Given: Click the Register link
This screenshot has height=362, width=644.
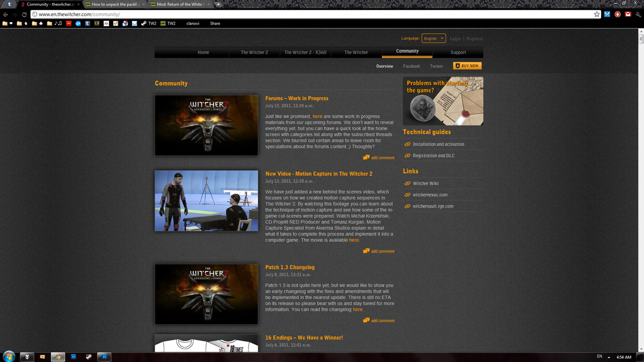Looking at the screenshot, I should click(475, 39).
